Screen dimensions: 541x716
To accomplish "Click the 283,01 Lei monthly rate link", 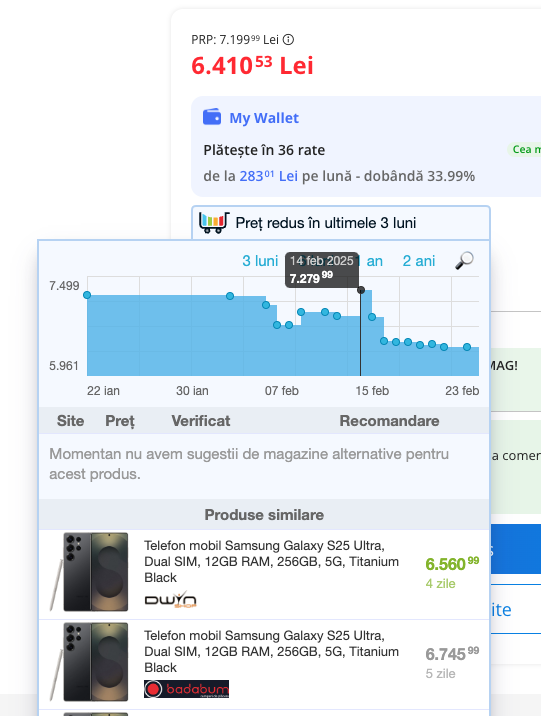I will pos(268,176).
